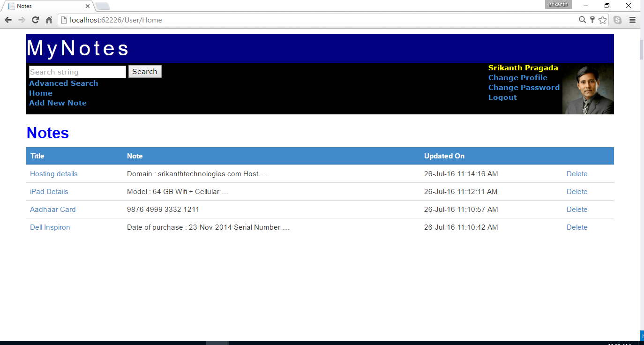Go back using the browser back arrow
The width and height of the screenshot is (644, 345).
tap(8, 20)
